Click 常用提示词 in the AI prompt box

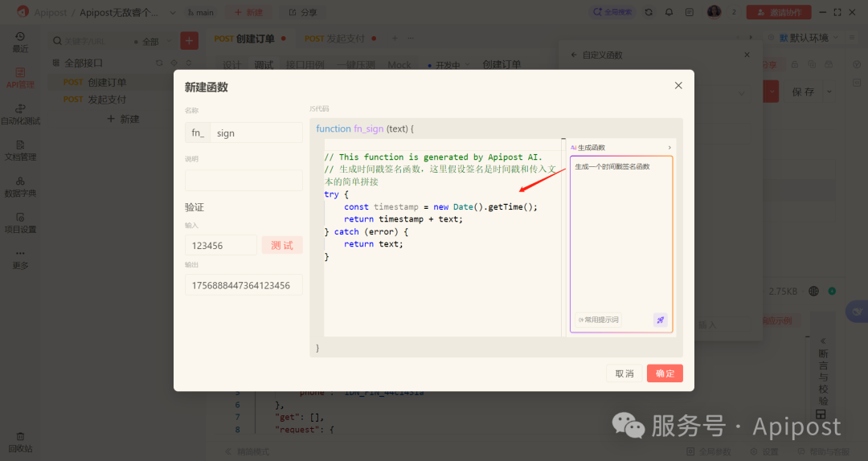point(599,320)
